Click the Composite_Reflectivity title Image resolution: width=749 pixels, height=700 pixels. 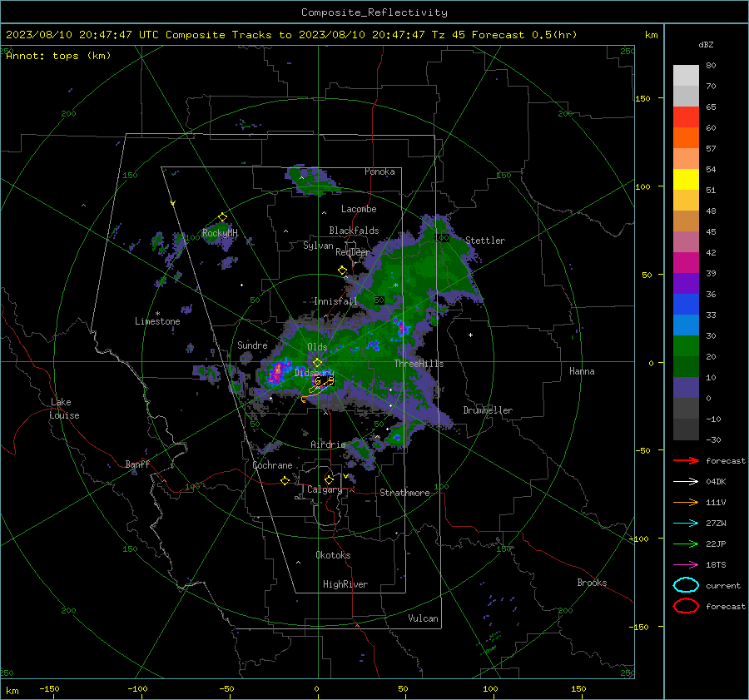coord(374,12)
